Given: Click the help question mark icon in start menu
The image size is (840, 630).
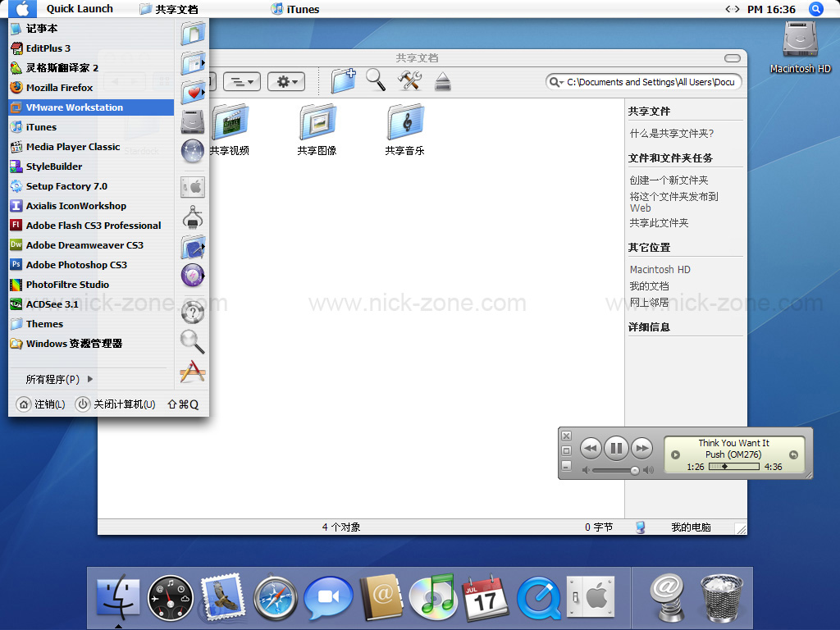Looking at the screenshot, I should click(193, 313).
